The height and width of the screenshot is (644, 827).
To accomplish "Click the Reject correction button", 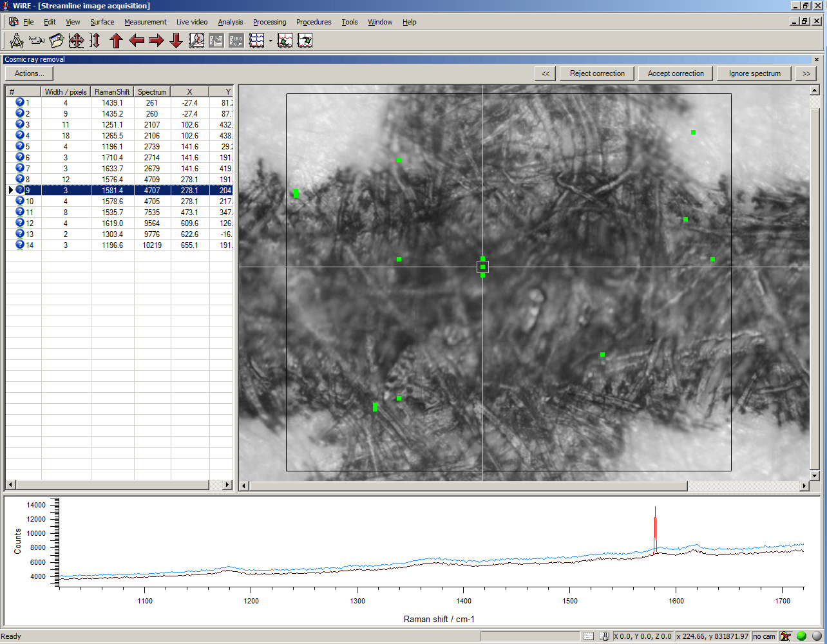I will click(597, 73).
